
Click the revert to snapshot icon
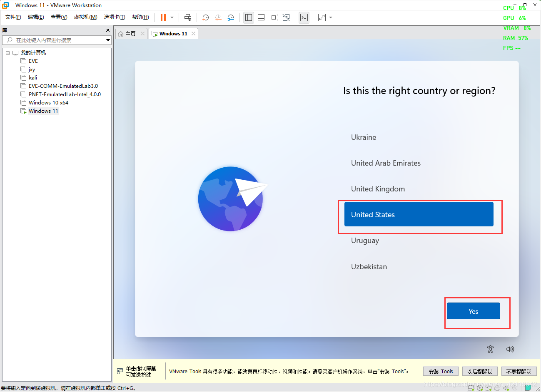pyautogui.click(x=218, y=17)
